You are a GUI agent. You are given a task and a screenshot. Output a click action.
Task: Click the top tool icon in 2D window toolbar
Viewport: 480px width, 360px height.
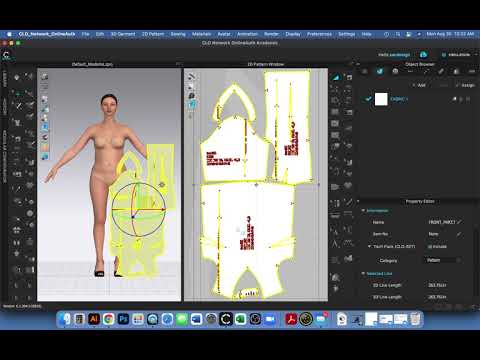pos(191,76)
